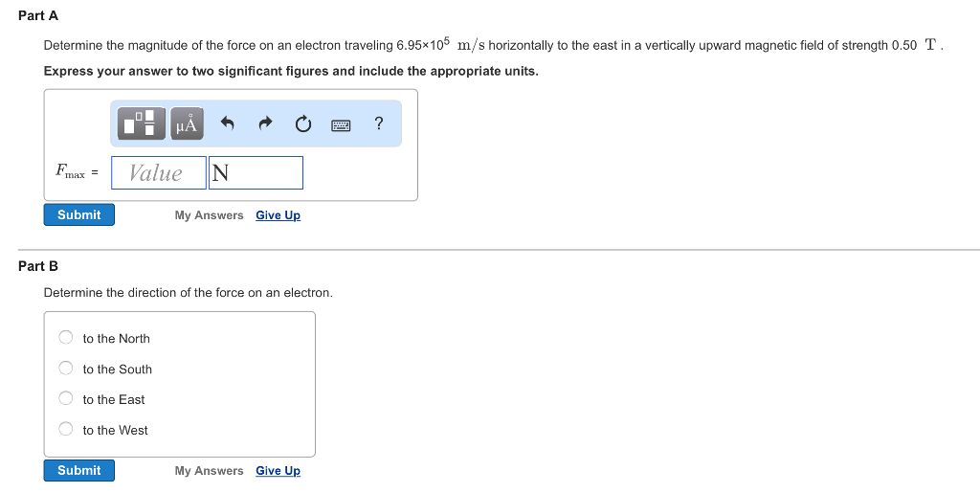Submit the Part A answer

click(78, 214)
